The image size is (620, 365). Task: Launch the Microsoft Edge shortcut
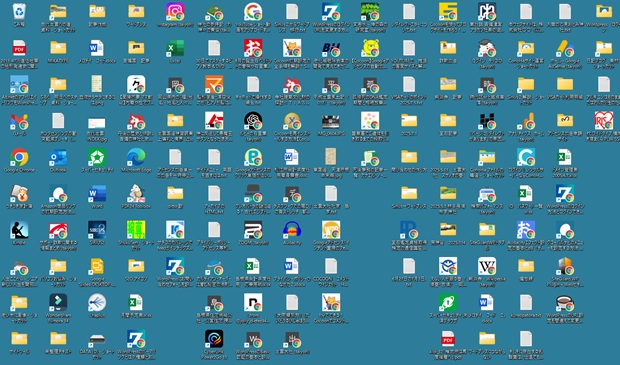[136, 157]
